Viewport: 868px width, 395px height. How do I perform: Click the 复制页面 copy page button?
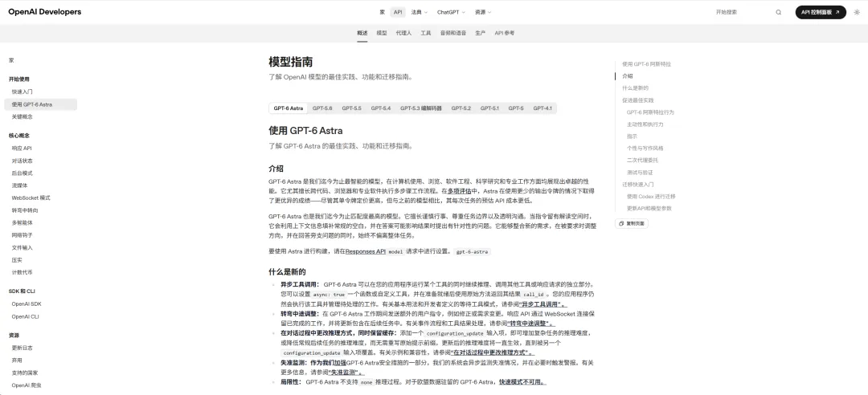pos(632,223)
